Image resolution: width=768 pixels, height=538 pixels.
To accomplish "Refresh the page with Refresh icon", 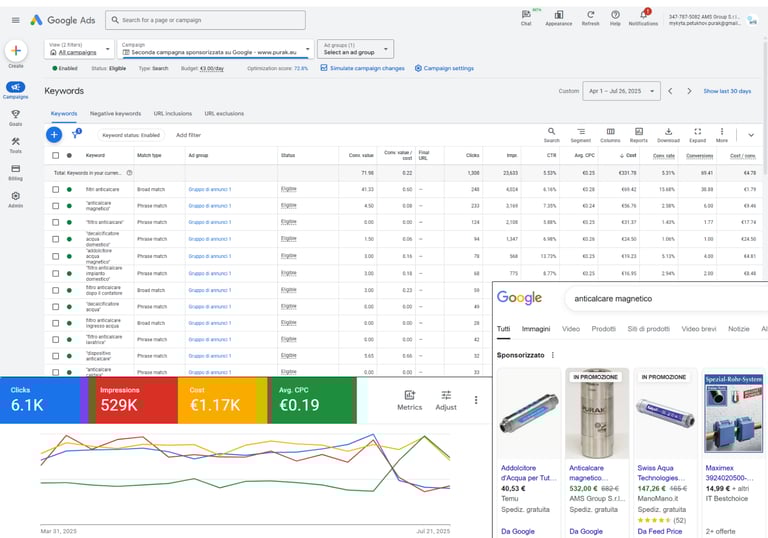I will click(x=590, y=18).
